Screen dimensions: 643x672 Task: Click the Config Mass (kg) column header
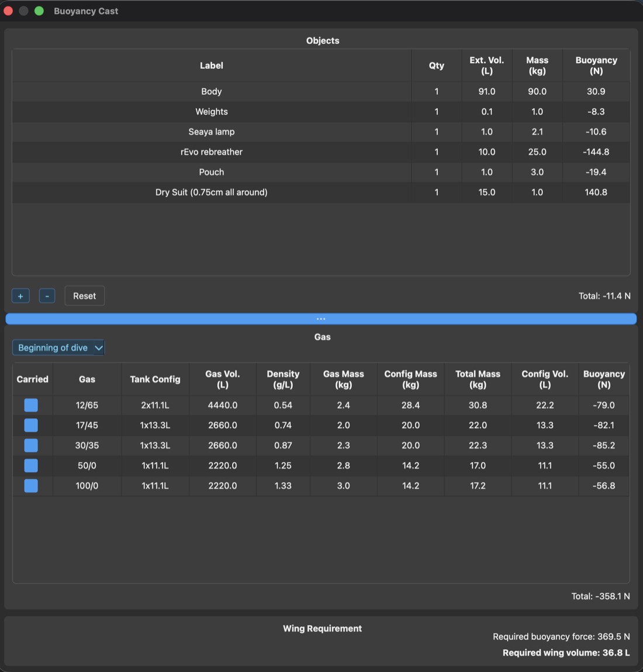coord(410,380)
